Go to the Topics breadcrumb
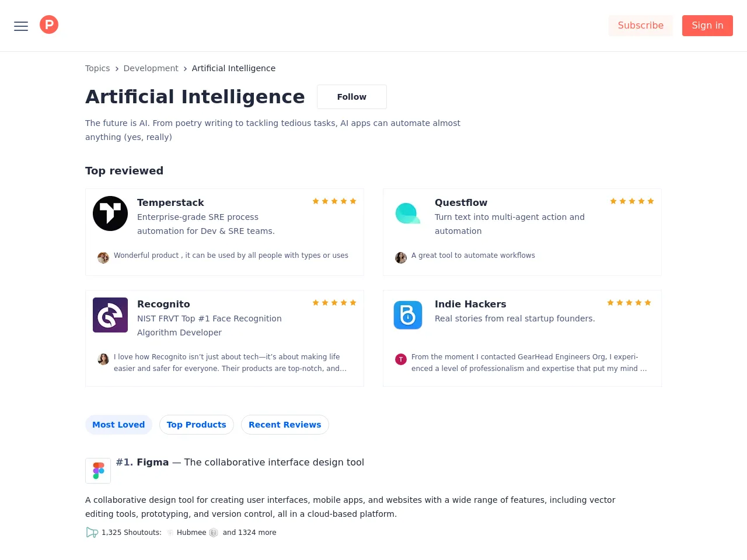This screenshot has width=747, height=560. click(x=97, y=68)
